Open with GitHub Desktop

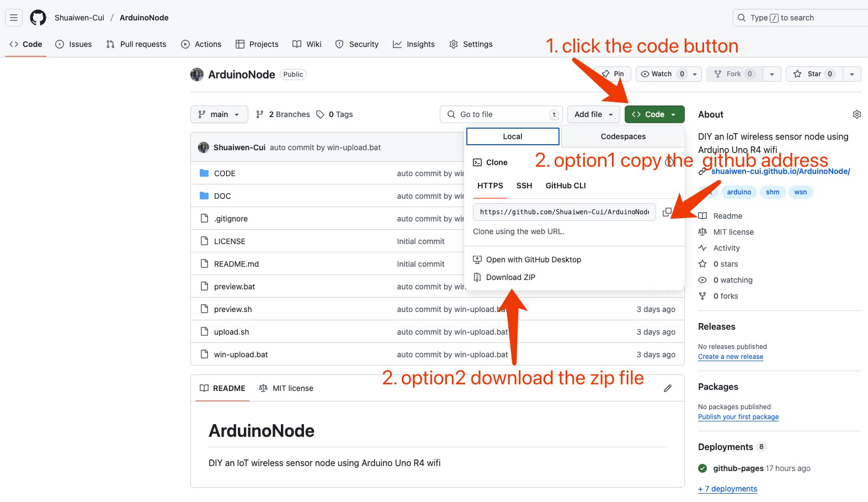(x=533, y=260)
